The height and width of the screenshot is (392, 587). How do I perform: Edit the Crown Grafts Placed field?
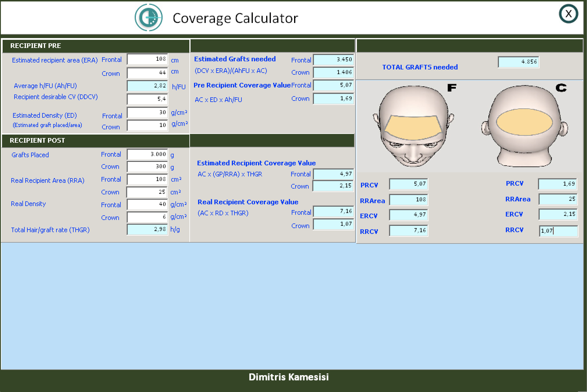pos(147,167)
